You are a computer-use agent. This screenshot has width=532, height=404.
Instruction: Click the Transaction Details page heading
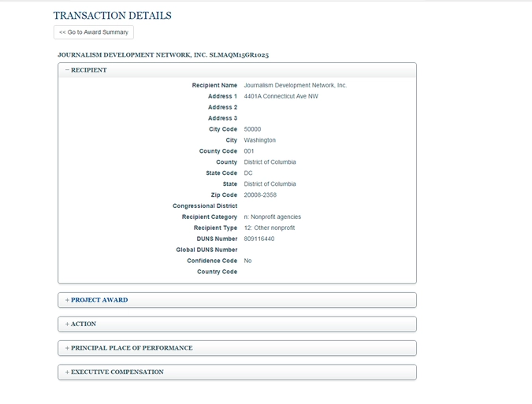112,16
